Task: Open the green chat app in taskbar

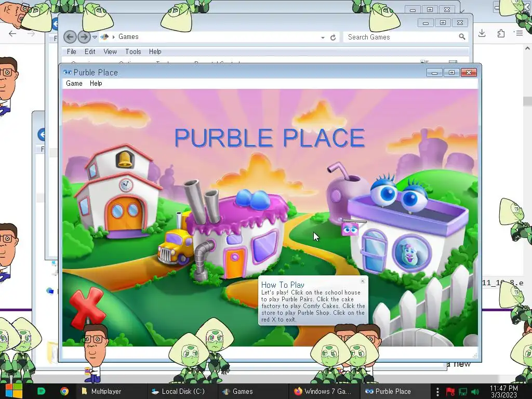Action: click(42, 391)
